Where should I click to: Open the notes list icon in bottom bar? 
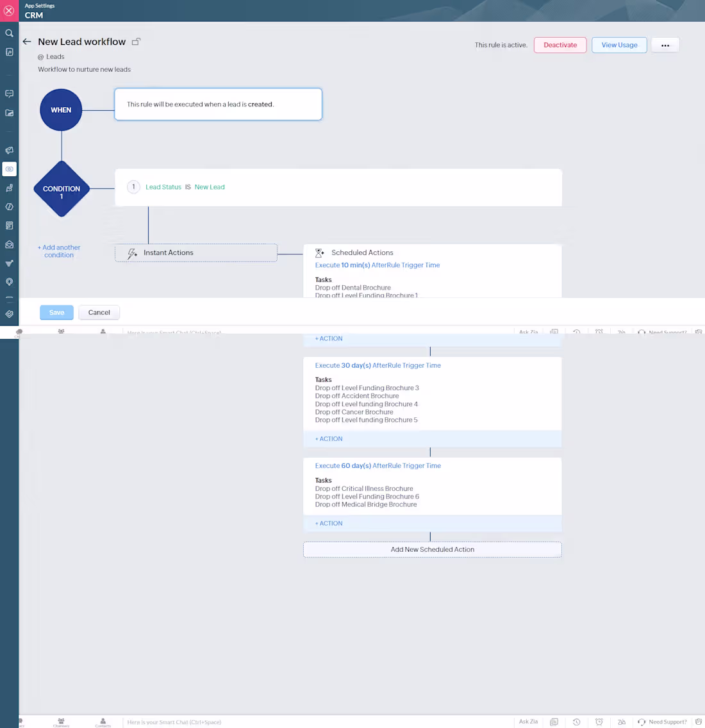(554, 722)
